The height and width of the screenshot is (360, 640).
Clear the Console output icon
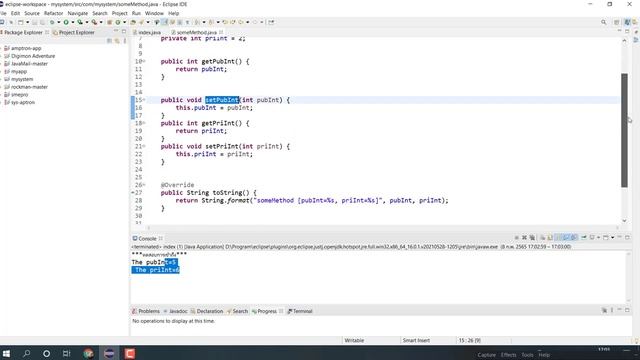[x=543, y=237]
